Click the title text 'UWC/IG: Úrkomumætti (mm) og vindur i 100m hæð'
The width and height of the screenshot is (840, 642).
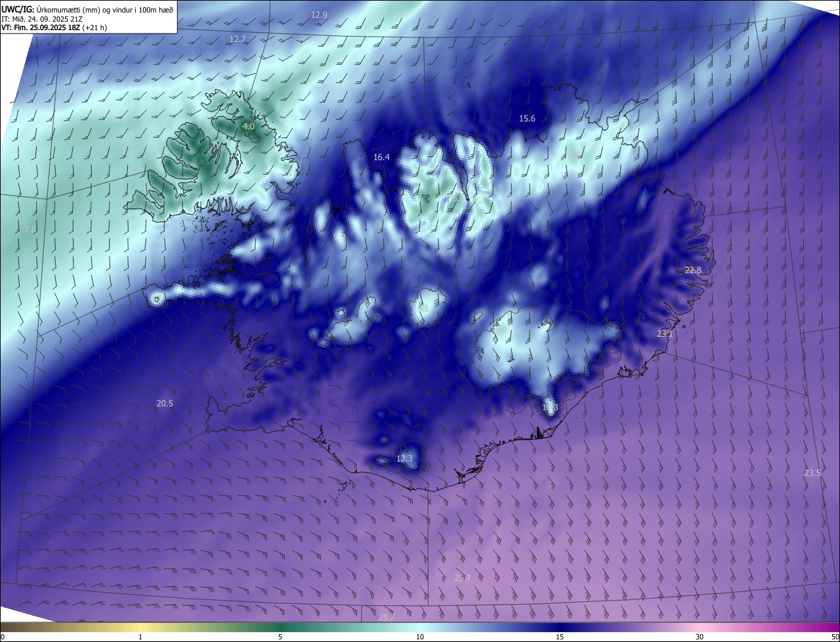pyautogui.click(x=87, y=9)
